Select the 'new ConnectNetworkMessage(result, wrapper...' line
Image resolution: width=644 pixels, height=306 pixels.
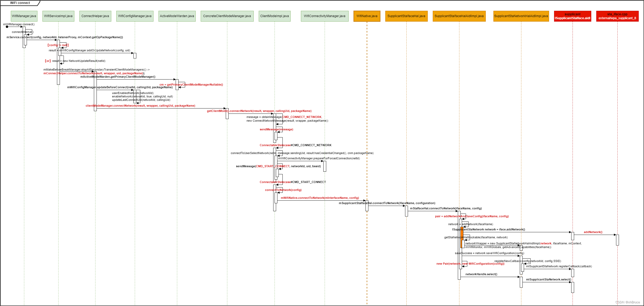click(x=287, y=121)
